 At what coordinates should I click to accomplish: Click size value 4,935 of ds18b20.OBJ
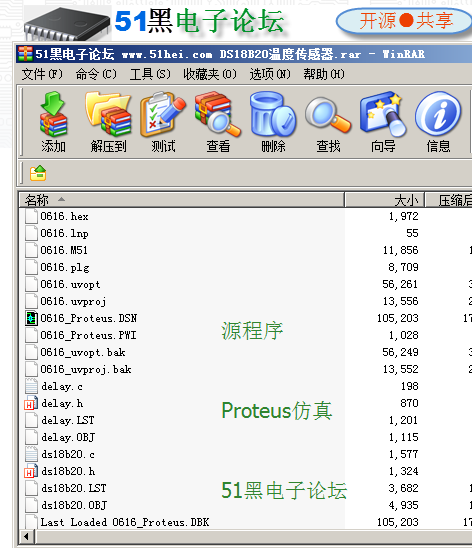[404, 505]
